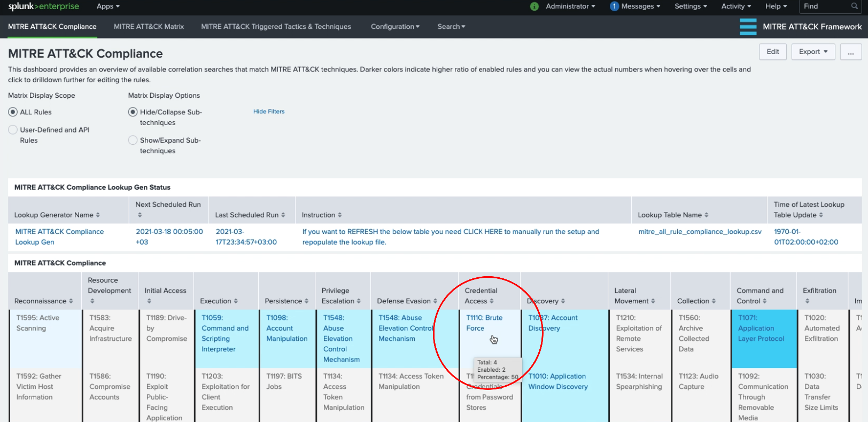Expand the Configuration nav dropdown

(395, 27)
